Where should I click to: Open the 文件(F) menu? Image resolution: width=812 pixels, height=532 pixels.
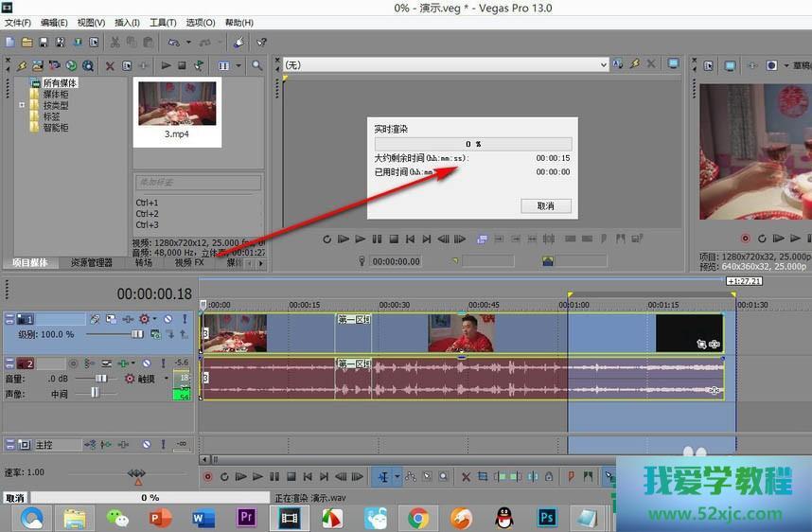click(18, 23)
